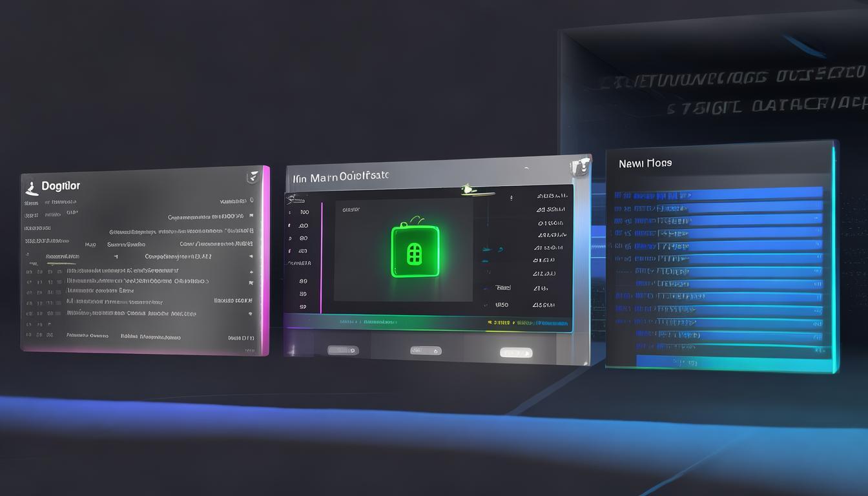Viewport: 868px width, 496px height.
Task: Toggle the bright right pill switch below center panel
Action: 516,353
